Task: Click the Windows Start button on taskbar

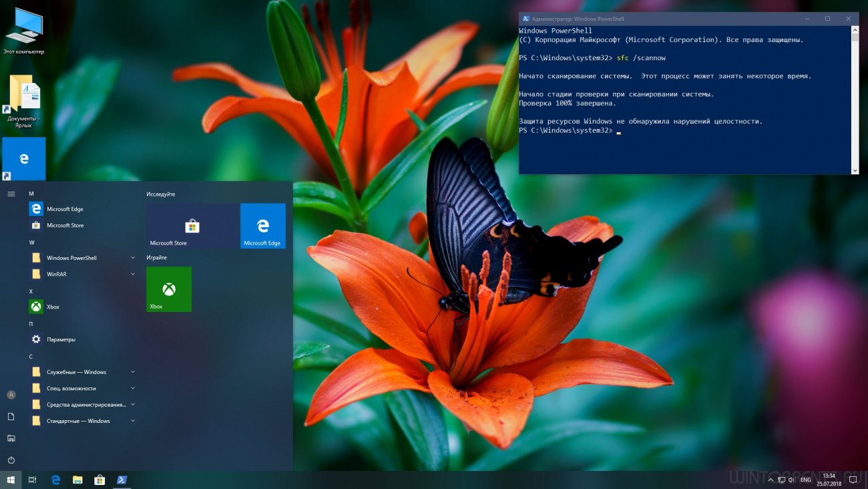Action: (11, 480)
